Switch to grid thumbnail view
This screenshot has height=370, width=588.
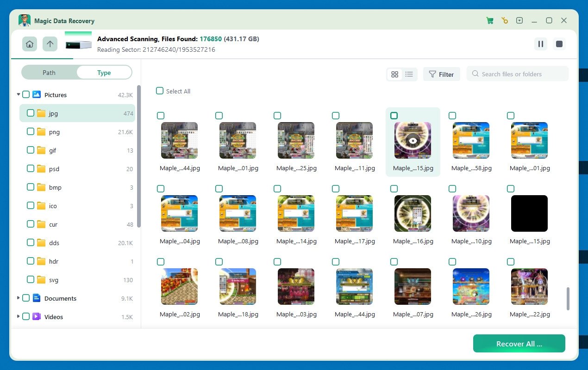tap(394, 74)
